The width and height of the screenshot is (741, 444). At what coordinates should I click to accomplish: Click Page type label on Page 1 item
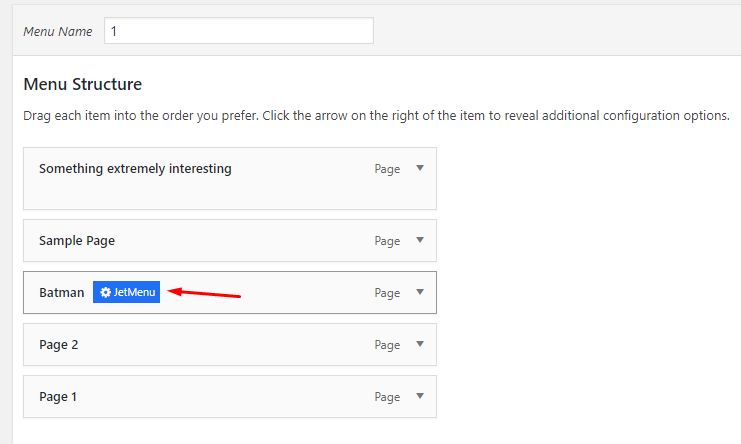point(387,397)
